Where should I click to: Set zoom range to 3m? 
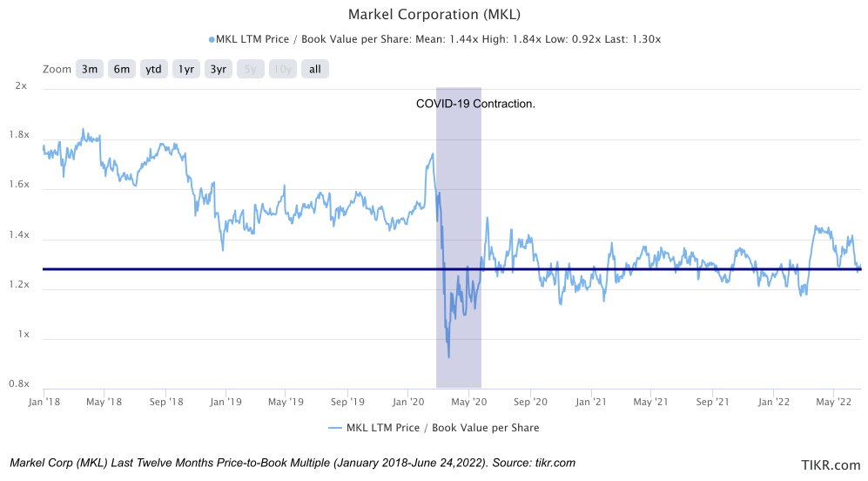[90, 70]
